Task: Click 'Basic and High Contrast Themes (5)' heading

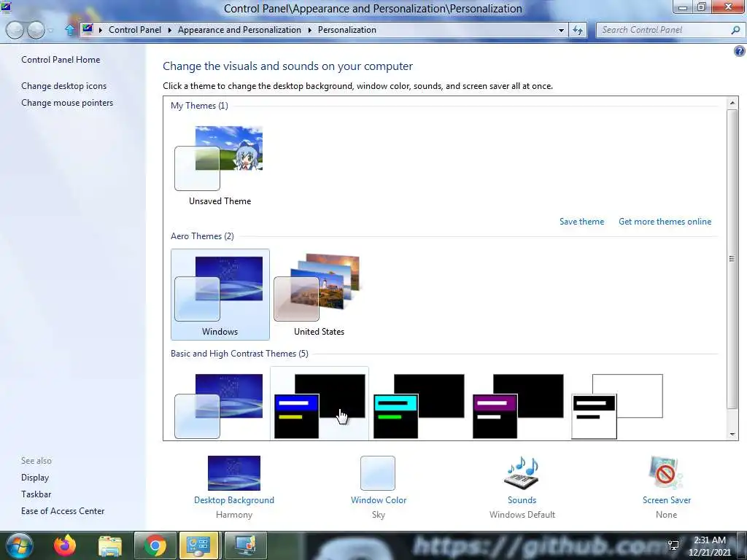Action: click(239, 354)
